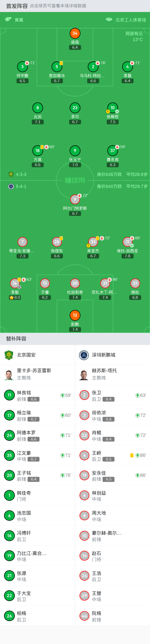Screen dimensions: 150x644
Task: Click the 深圳新鹏城 team crest logo
Action: click(x=84, y=355)
